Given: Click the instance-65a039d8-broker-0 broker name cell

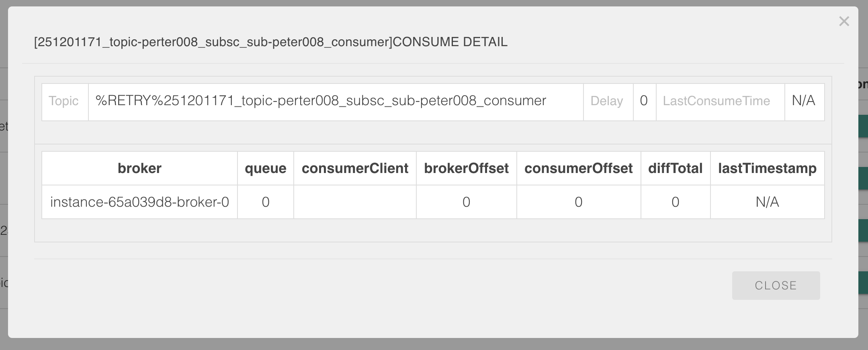Looking at the screenshot, I should tap(139, 202).
